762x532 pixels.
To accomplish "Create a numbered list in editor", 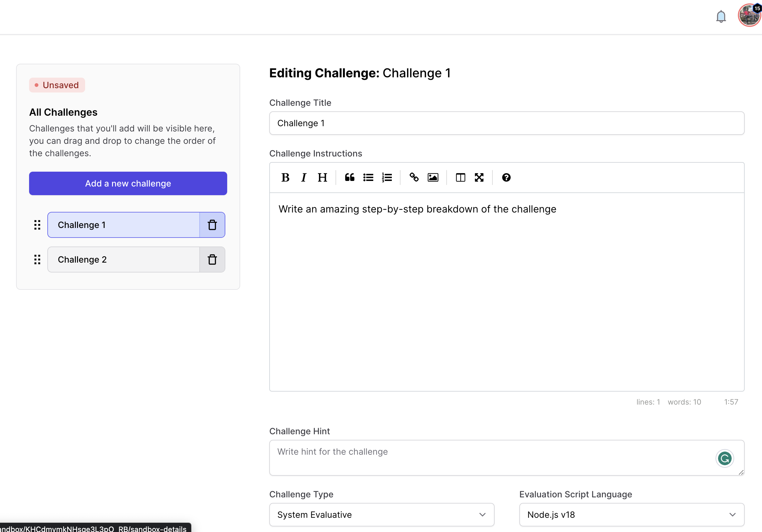I will [387, 178].
